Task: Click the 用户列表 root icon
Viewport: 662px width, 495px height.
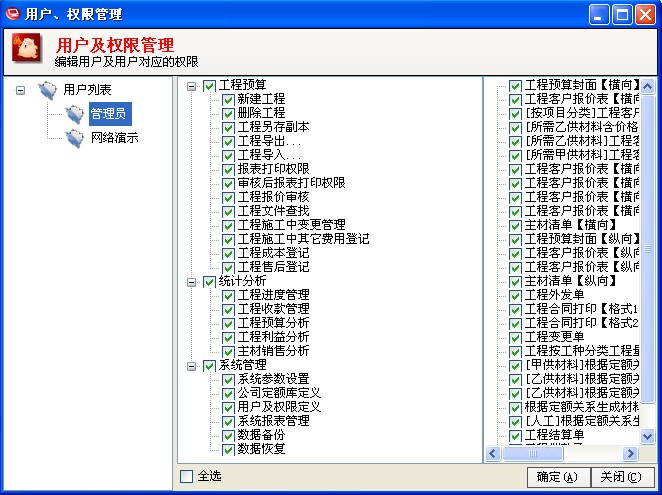Action: click(47, 90)
